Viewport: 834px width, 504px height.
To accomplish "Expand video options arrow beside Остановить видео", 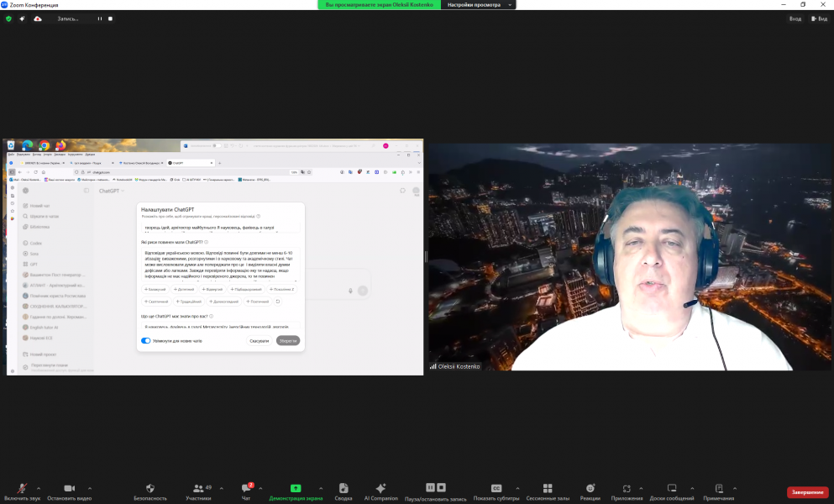I will 90,488.
